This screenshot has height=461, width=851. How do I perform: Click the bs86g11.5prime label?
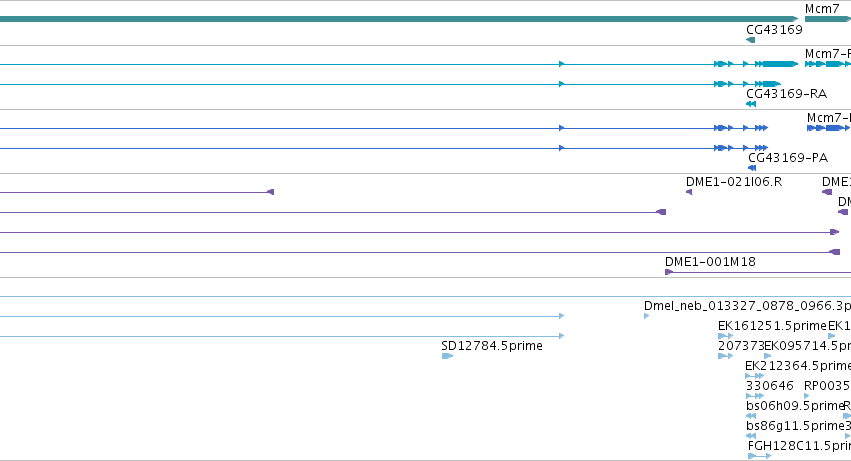point(796,426)
